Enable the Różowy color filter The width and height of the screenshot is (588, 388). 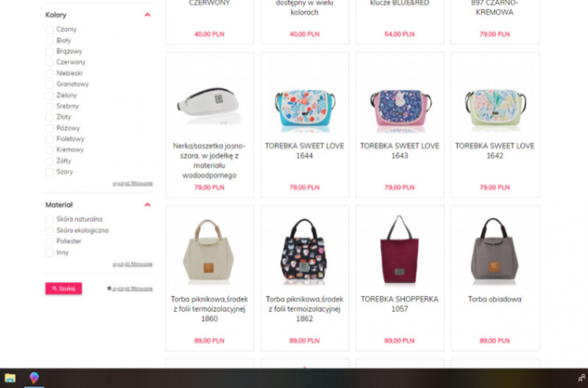pos(49,129)
